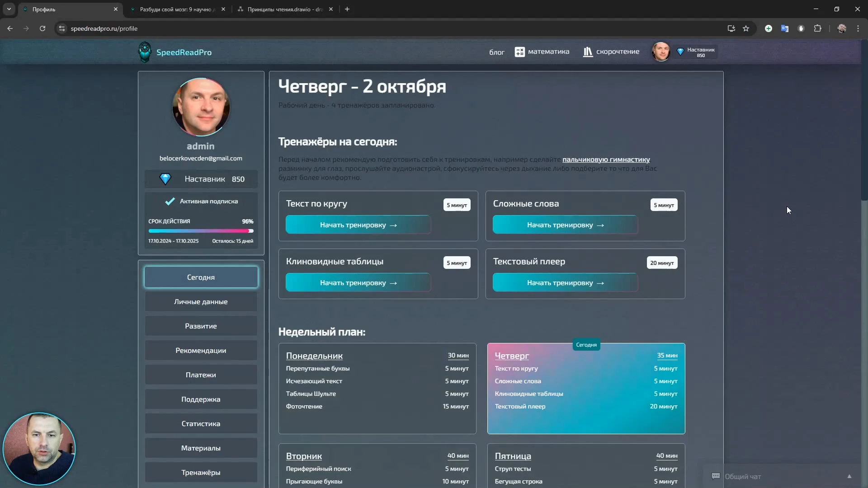868x488 pixels.
Task: Open the Четверг weekly plan heading
Action: pos(512,356)
